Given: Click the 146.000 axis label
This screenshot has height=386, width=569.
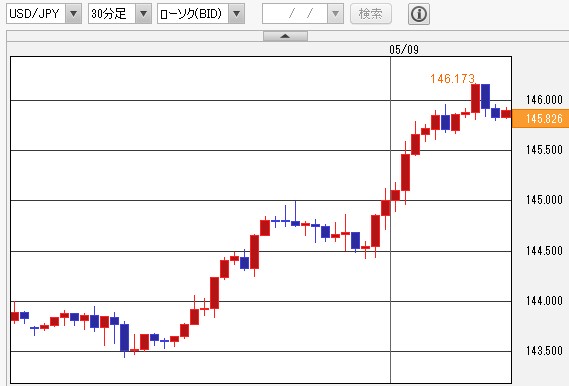Looking at the screenshot, I should pos(544,99).
